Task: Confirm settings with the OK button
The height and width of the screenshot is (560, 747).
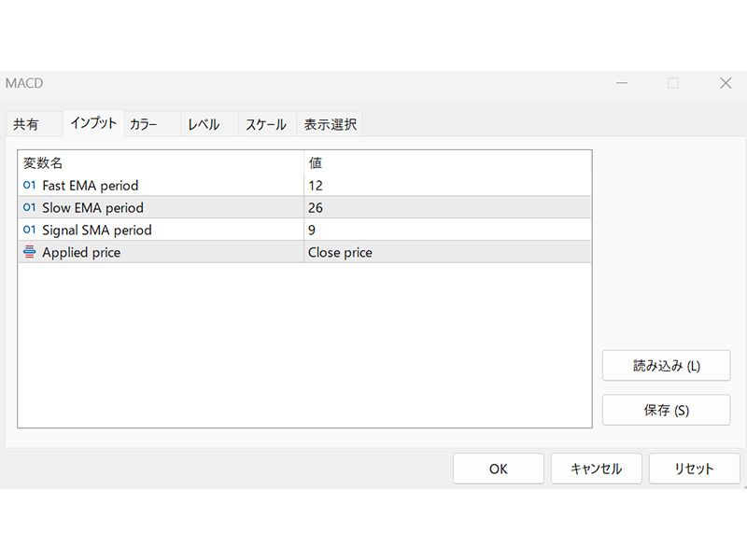Action: (498, 469)
